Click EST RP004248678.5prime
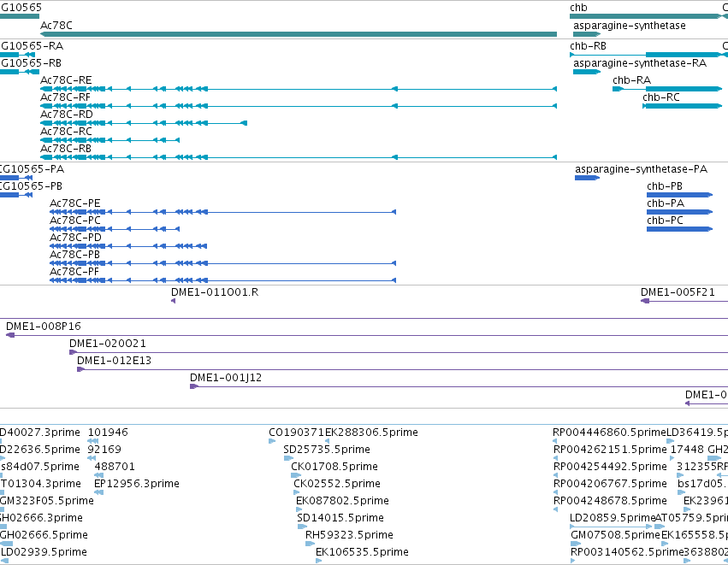 click(556, 509)
